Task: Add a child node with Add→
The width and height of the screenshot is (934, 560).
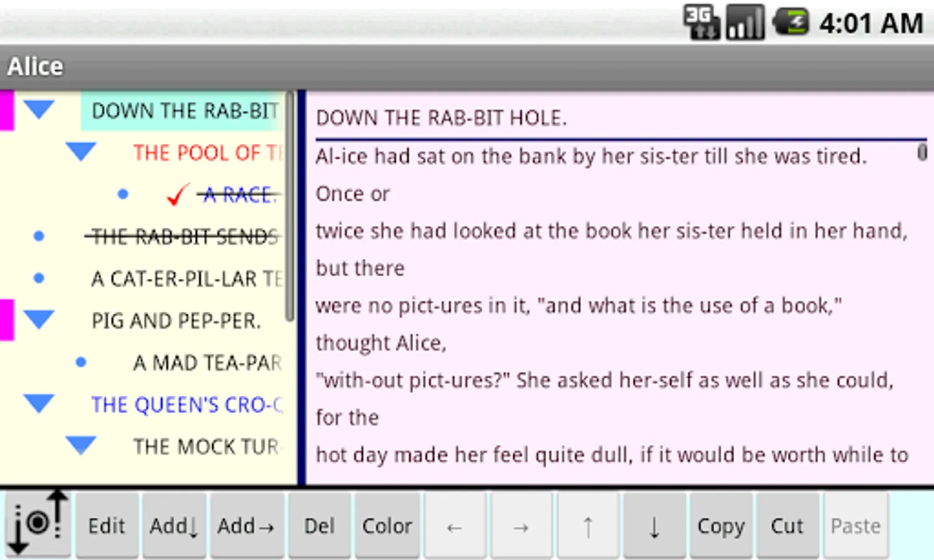Action: pos(246,526)
